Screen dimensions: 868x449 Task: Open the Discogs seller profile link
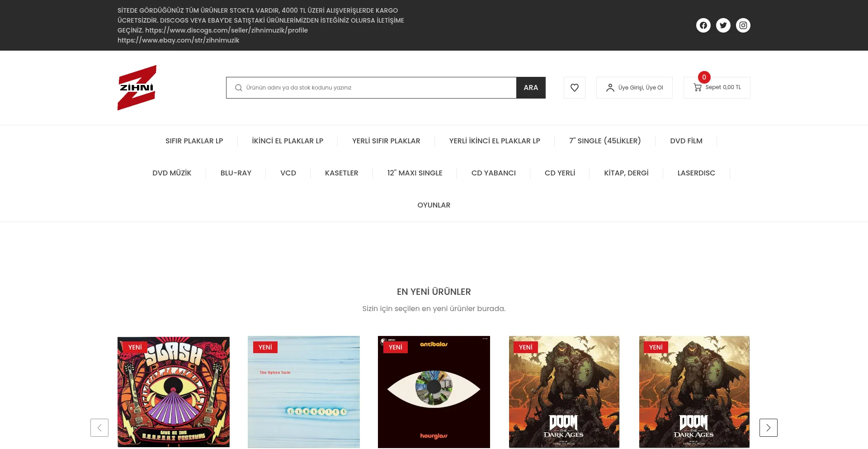pyautogui.click(x=226, y=30)
